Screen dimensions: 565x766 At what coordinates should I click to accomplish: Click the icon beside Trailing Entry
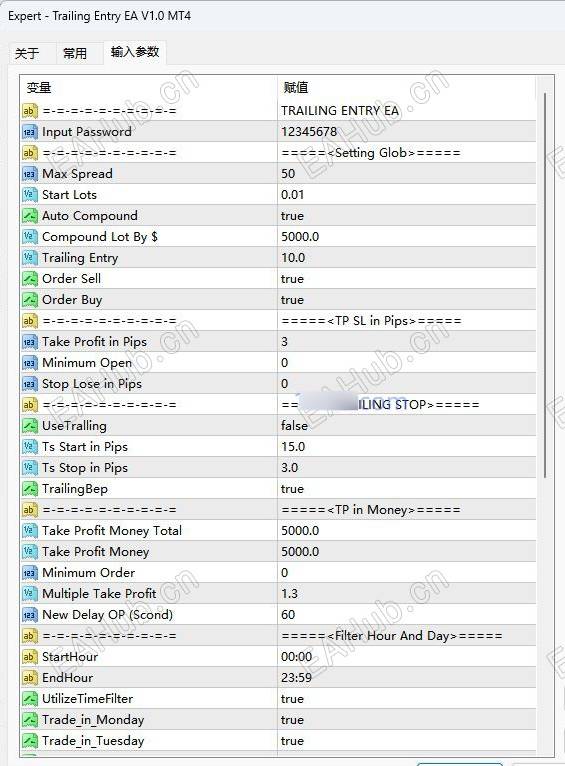point(30,258)
